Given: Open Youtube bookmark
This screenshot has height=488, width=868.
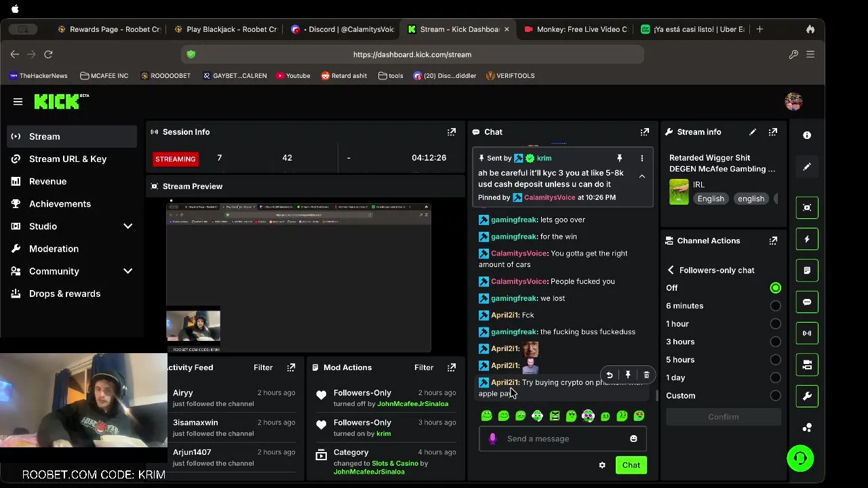Looking at the screenshot, I should [x=293, y=76].
